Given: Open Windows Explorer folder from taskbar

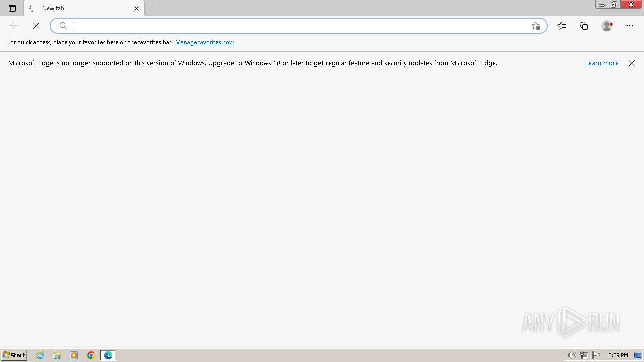Looking at the screenshot, I should coord(57,355).
